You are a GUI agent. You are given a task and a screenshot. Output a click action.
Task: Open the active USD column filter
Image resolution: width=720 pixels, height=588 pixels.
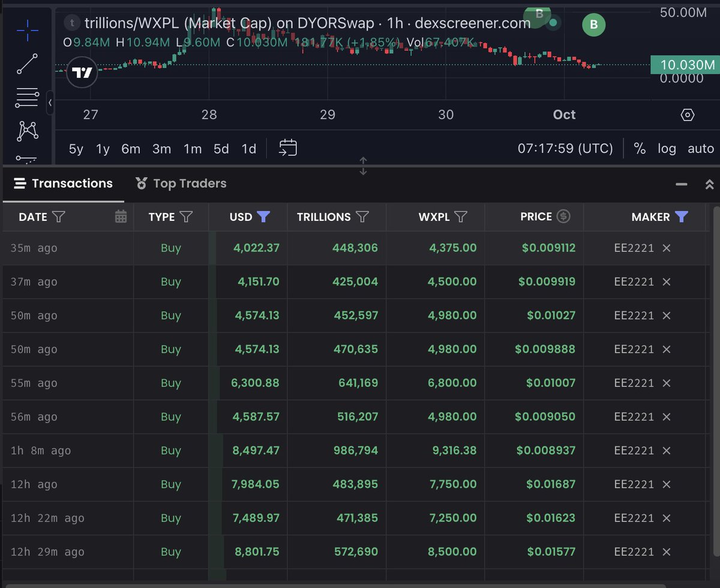(x=263, y=217)
